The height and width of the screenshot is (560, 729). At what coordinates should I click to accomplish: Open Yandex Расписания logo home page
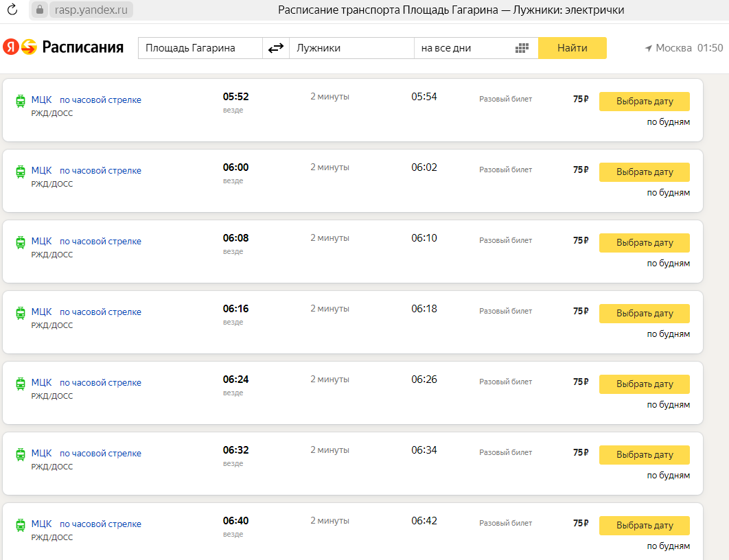(63, 47)
